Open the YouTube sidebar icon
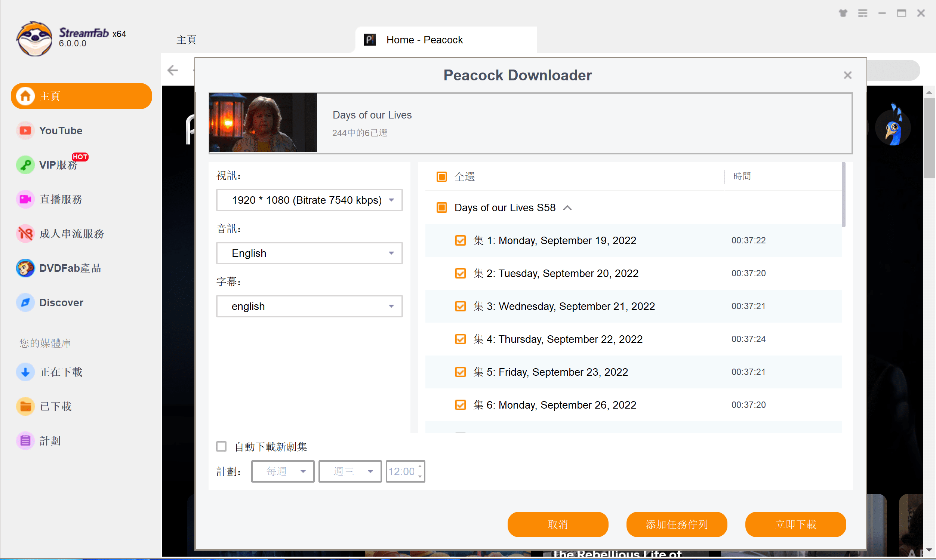Image resolution: width=936 pixels, height=560 pixels. (x=25, y=130)
